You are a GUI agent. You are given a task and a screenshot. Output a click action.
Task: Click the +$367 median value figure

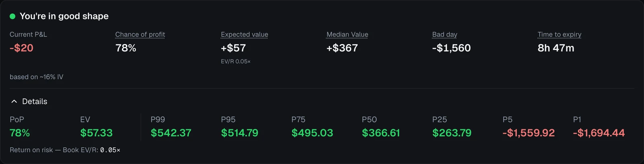point(342,48)
